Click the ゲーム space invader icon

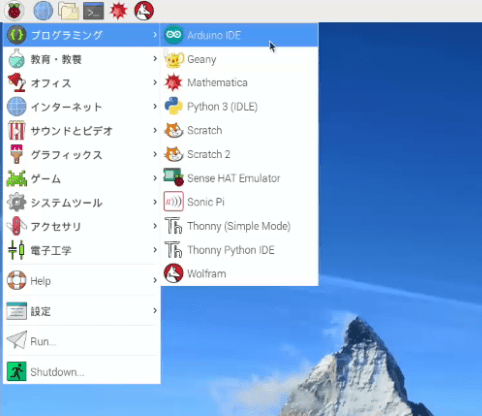(x=16, y=178)
